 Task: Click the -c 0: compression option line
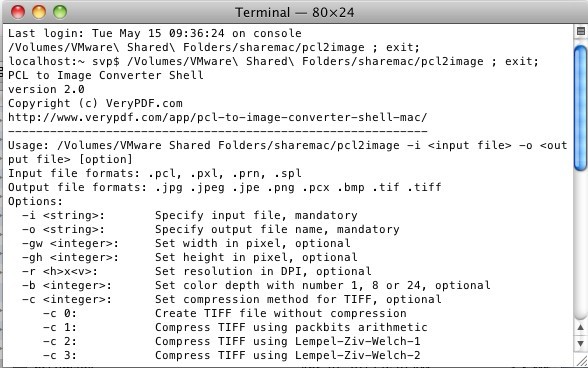pos(224,313)
